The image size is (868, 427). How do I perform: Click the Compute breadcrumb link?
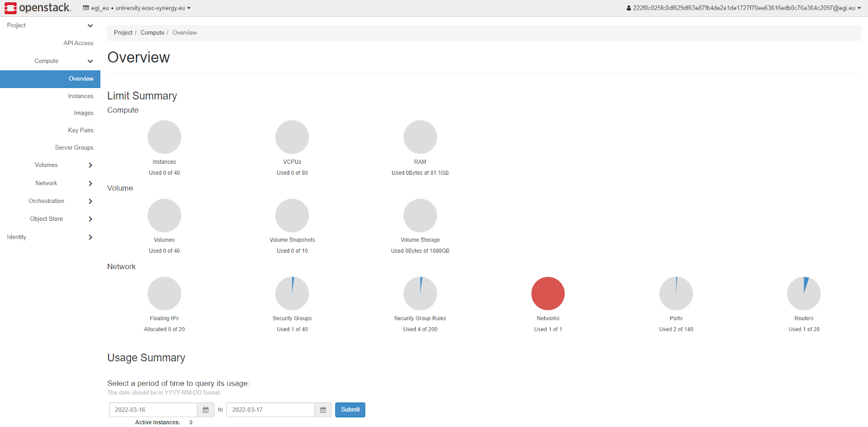coord(152,33)
